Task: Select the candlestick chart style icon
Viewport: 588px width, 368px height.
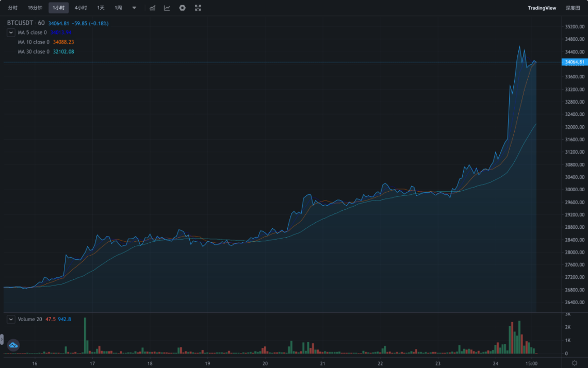Action: tap(151, 8)
